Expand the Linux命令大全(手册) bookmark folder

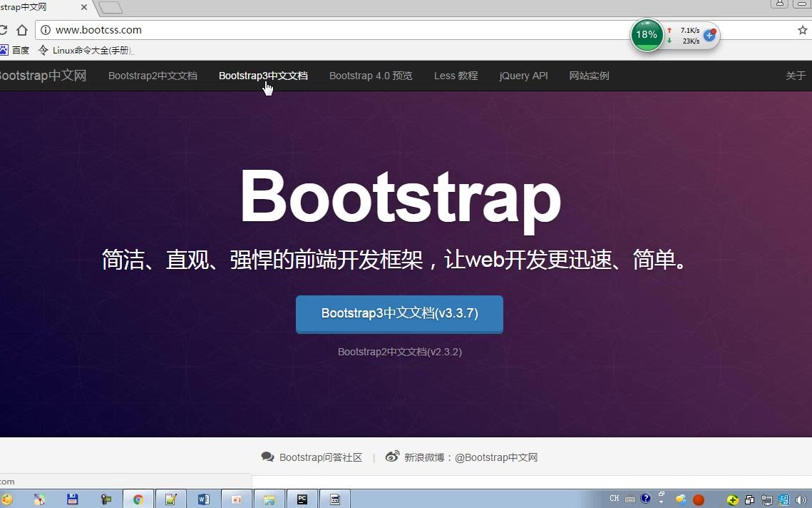89,50
